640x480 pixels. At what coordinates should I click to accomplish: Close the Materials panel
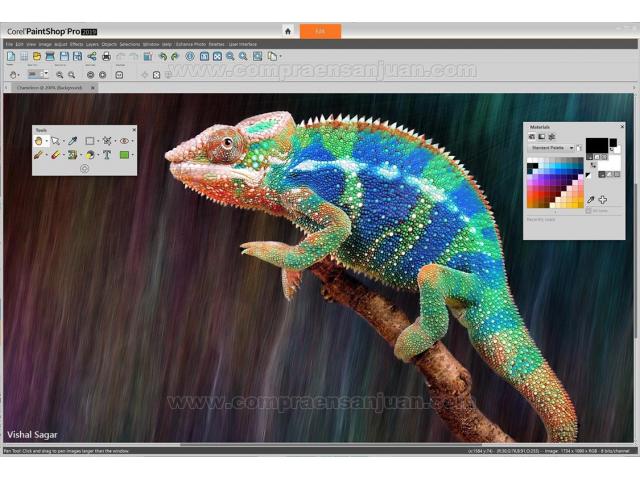pyautogui.click(x=622, y=127)
